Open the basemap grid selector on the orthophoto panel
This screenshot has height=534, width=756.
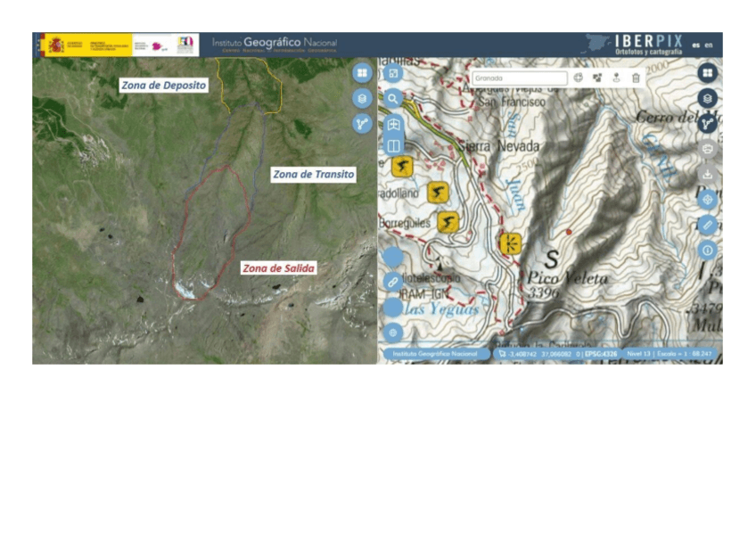362,73
